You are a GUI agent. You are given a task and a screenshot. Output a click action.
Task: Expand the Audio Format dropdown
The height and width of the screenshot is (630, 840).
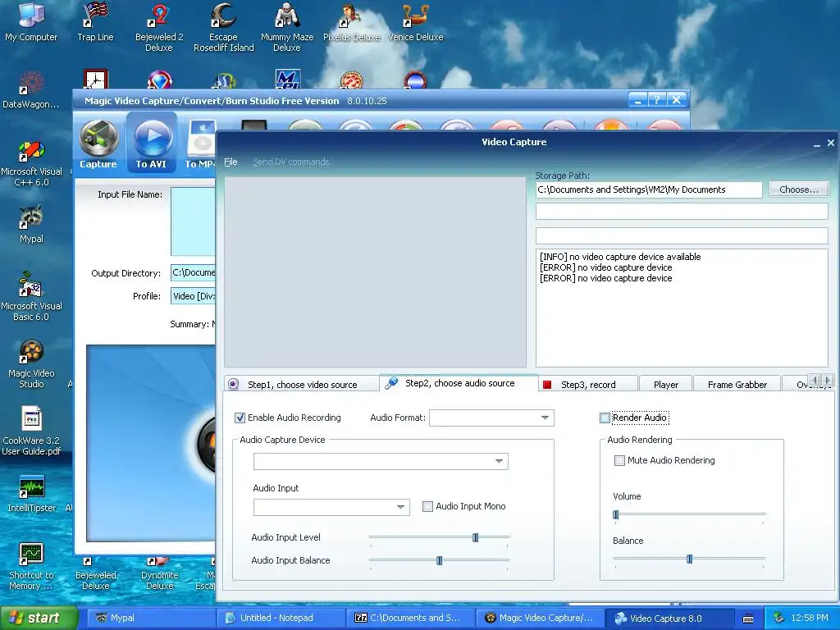545,418
